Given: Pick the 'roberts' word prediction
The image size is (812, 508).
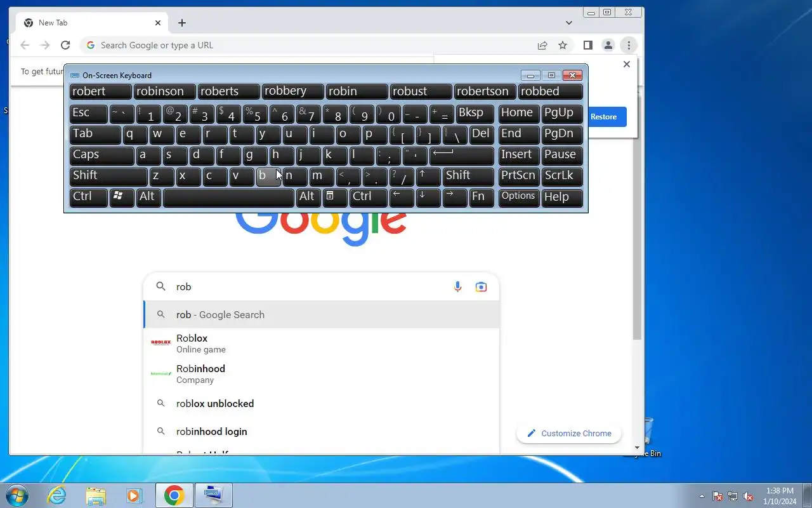Looking at the screenshot, I should point(228,91).
